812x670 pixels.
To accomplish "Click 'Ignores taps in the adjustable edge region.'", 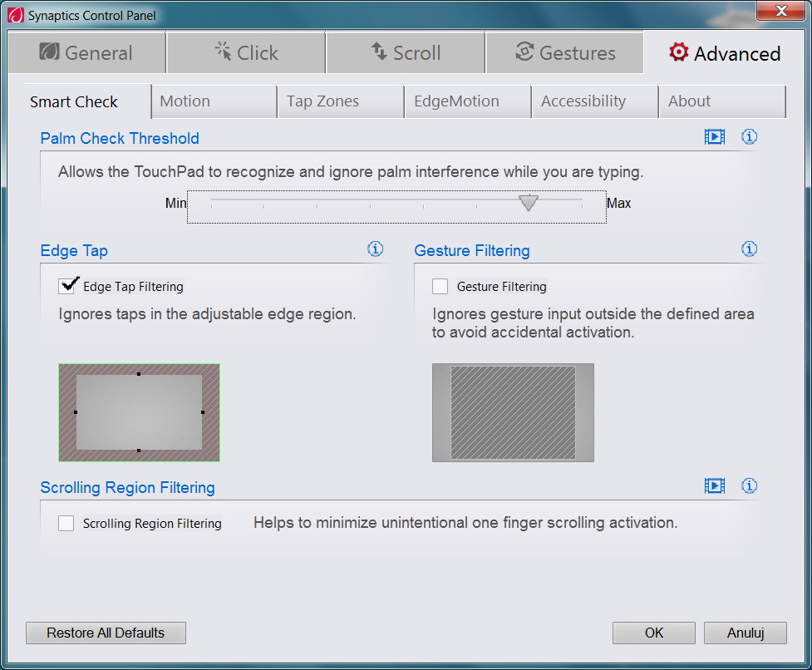I will [207, 314].
